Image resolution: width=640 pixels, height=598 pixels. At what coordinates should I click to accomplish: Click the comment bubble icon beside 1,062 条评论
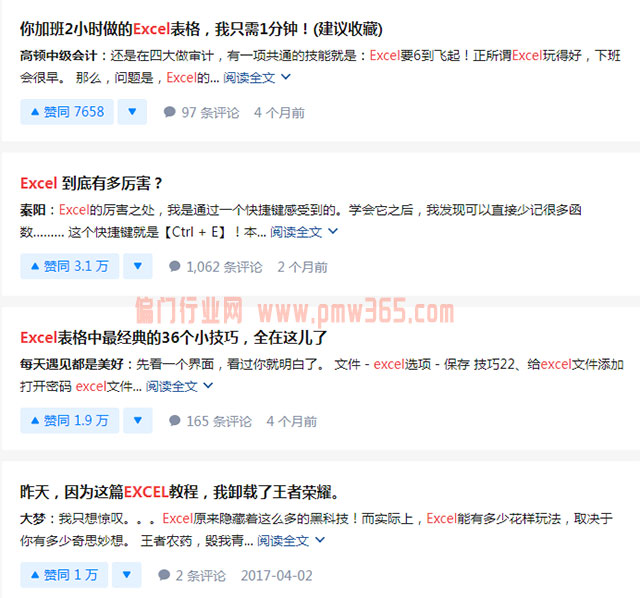pyautogui.click(x=175, y=266)
